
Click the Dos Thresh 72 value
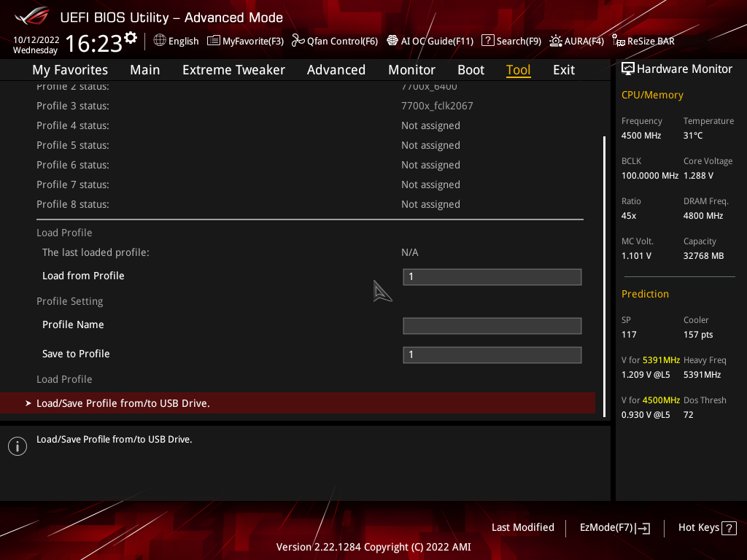(x=688, y=415)
